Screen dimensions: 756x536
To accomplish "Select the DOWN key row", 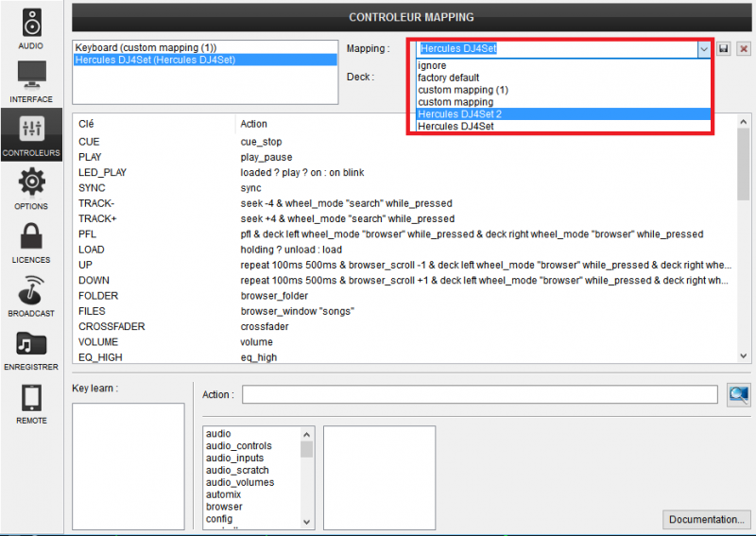I will tap(405, 281).
